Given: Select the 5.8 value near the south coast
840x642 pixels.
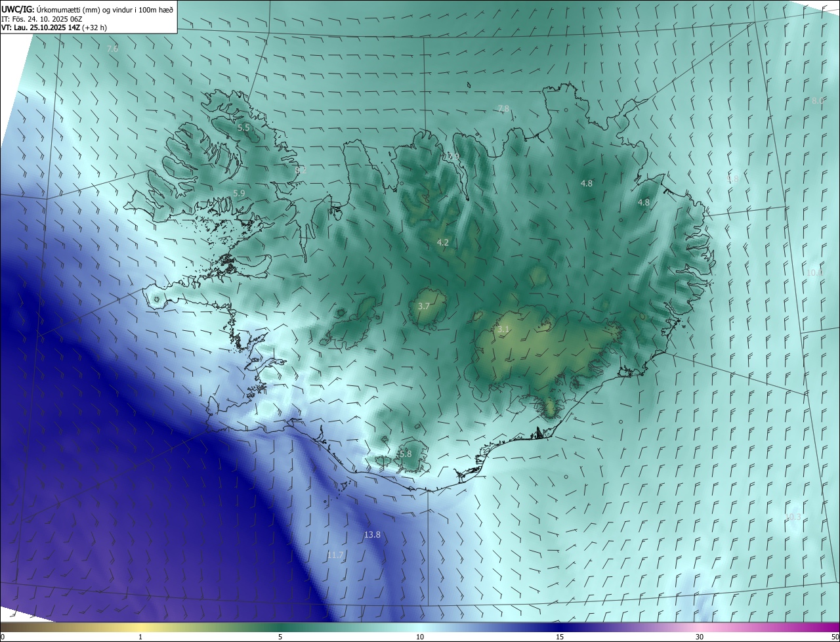Looking at the screenshot, I should [x=406, y=454].
